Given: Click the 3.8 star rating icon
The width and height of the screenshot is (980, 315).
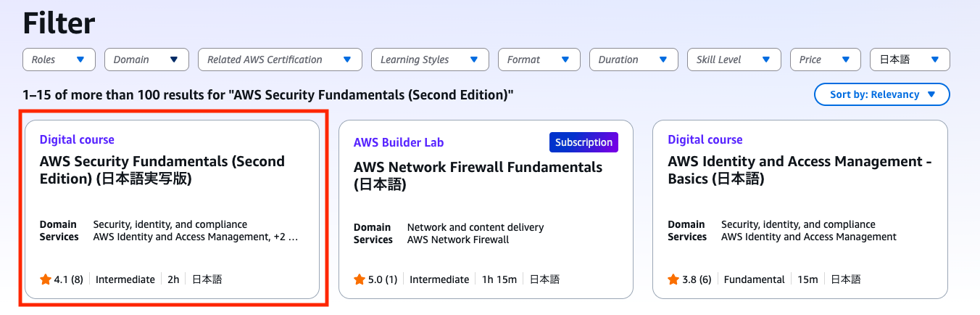Looking at the screenshot, I should [673, 279].
